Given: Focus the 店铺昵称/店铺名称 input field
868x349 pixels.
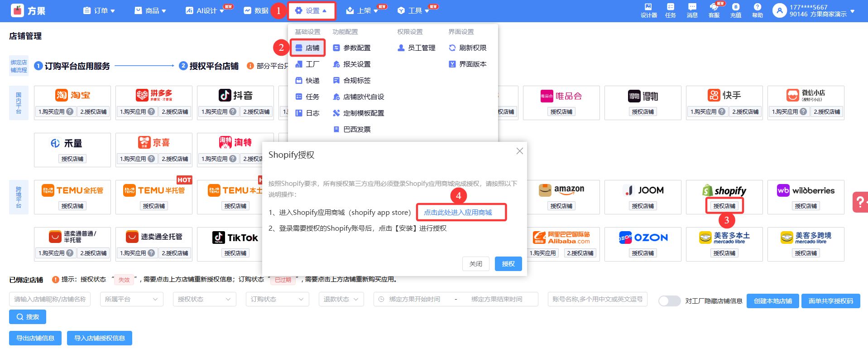Looking at the screenshot, I should click(x=50, y=299).
